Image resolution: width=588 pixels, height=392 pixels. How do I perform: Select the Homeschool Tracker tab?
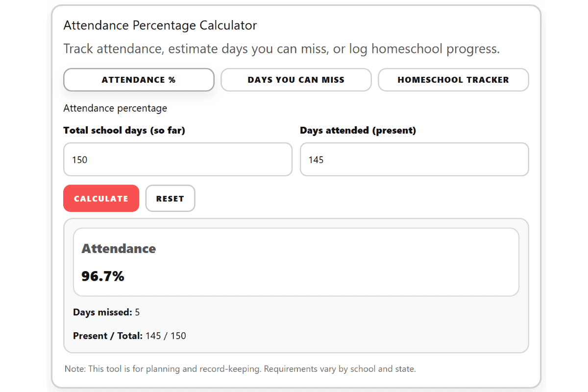453,80
